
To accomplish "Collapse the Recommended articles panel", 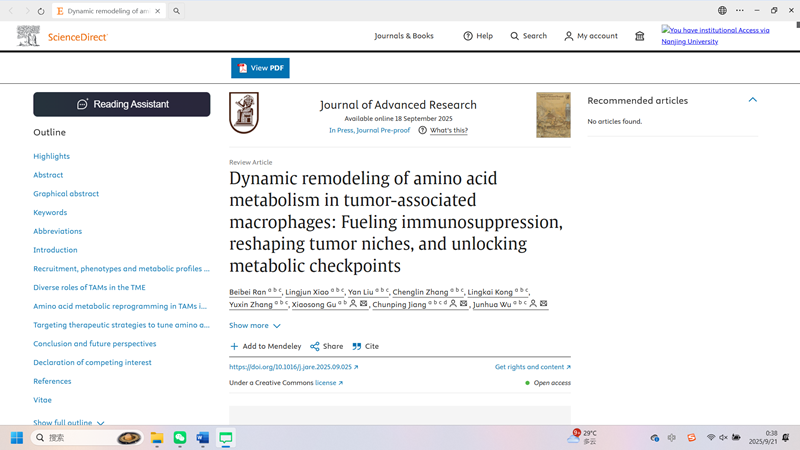I will point(752,100).
